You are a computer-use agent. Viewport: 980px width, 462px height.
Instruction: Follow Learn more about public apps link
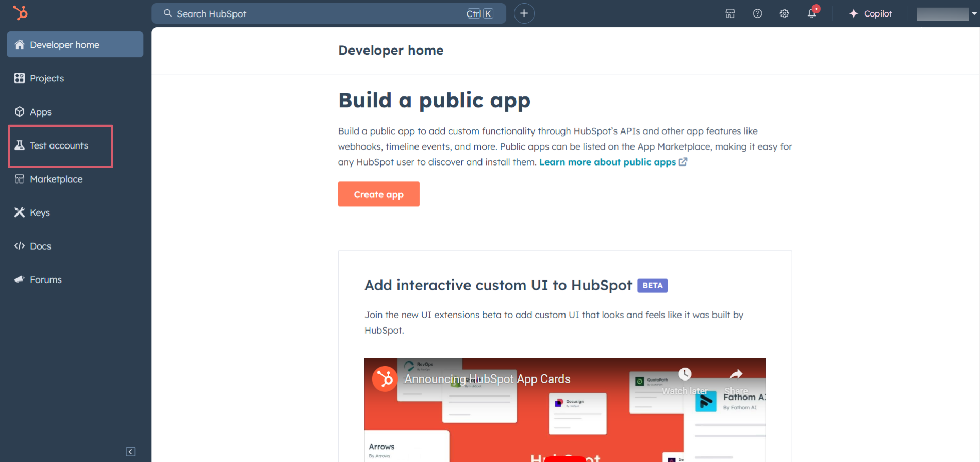607,162
